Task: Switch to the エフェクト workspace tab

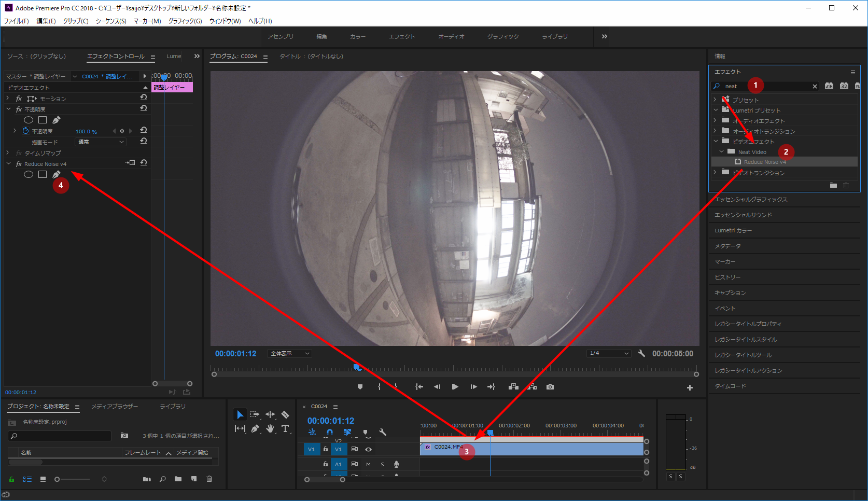Action: click(402, 36)
